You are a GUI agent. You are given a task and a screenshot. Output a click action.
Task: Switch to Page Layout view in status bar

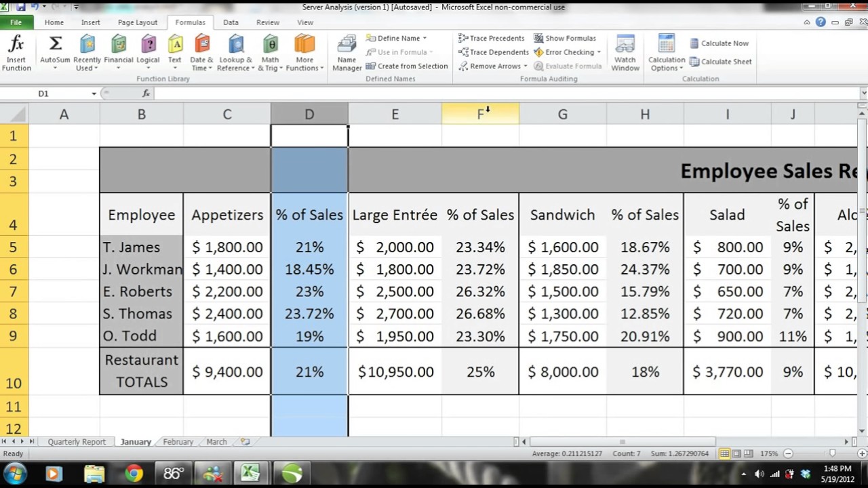736,453
